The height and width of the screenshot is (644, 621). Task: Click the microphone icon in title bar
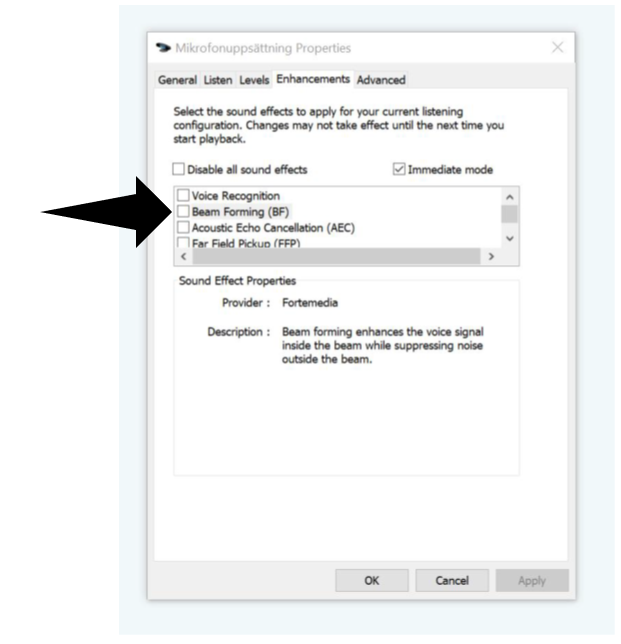tap(163, 48)
